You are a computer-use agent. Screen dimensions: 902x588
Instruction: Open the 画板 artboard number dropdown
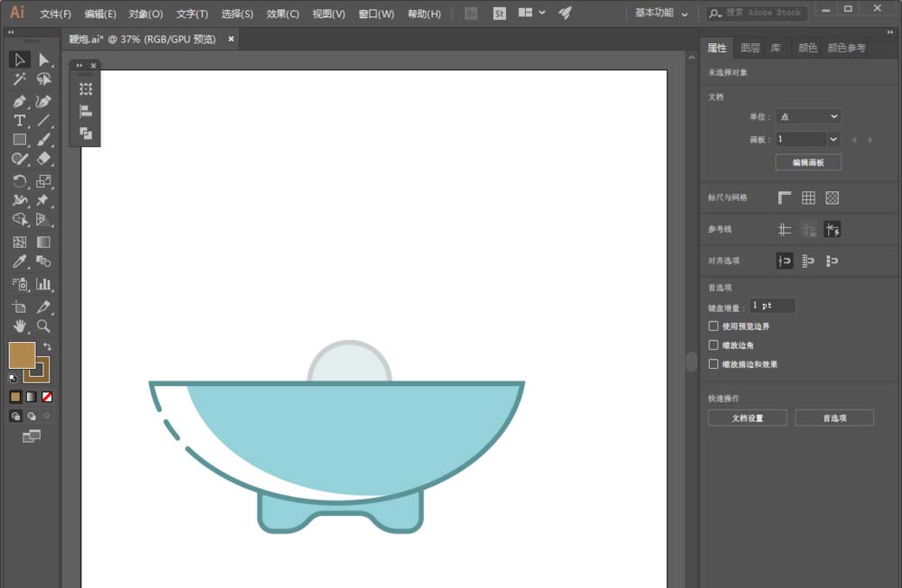coord(833,139)
